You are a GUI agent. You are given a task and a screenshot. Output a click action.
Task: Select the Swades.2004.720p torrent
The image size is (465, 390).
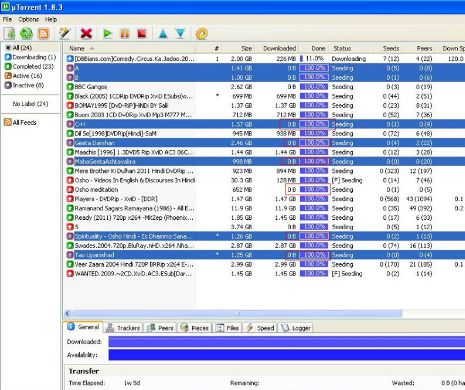click(x=264, y=245)
